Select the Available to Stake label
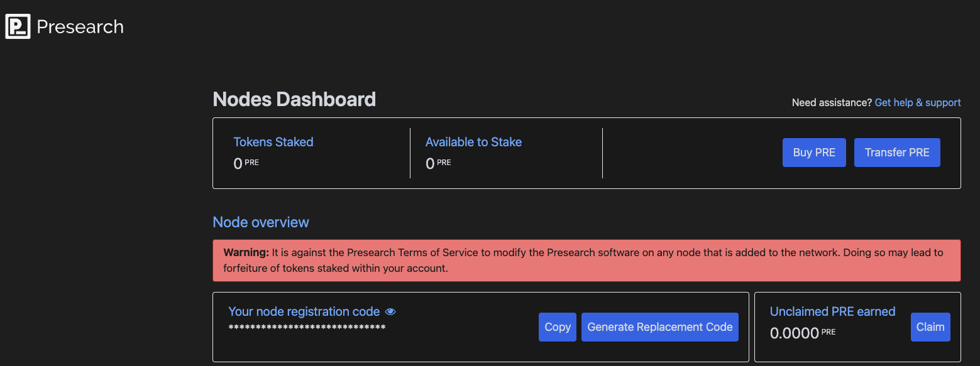Image resolution: width=980 pixels, height=366 pixels. click(x=473, y=142)
